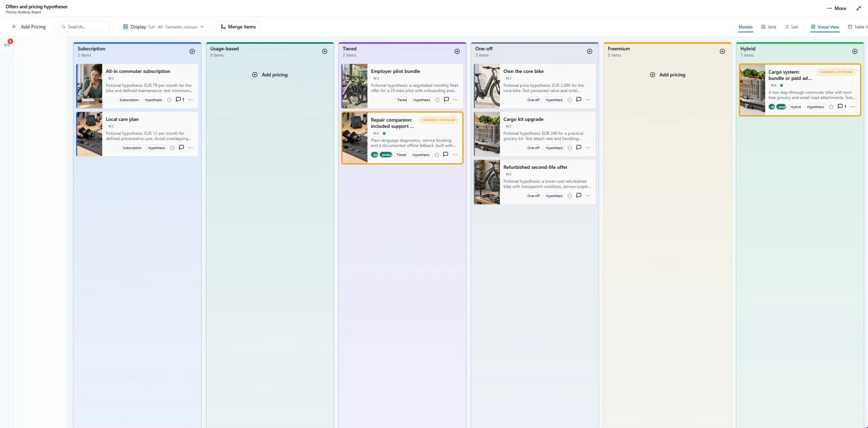The image size is (868, 428).
Task: Click the Add Pricing button
Action: click(28, 27)
